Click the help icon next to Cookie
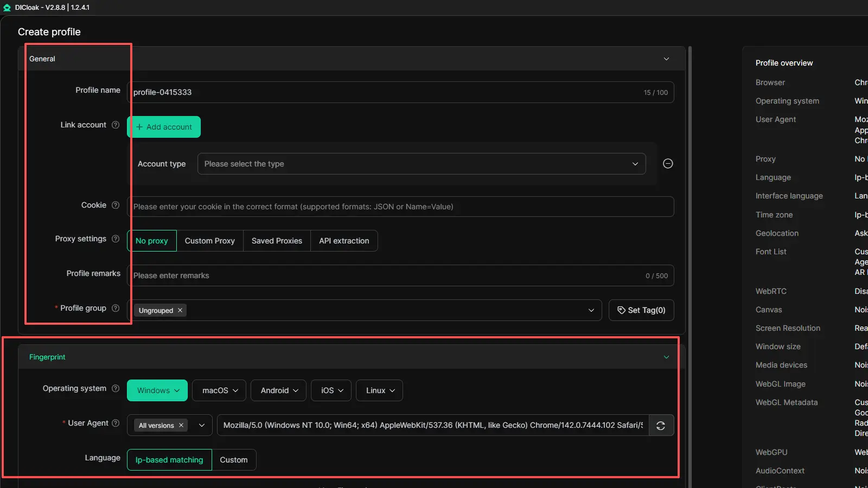 pos(116,205)
